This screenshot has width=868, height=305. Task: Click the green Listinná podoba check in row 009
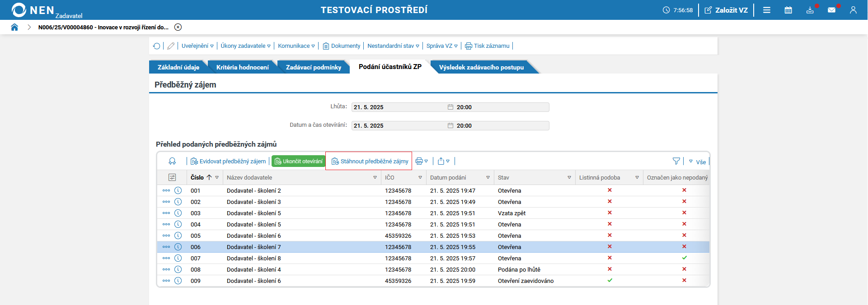point(610,280)
